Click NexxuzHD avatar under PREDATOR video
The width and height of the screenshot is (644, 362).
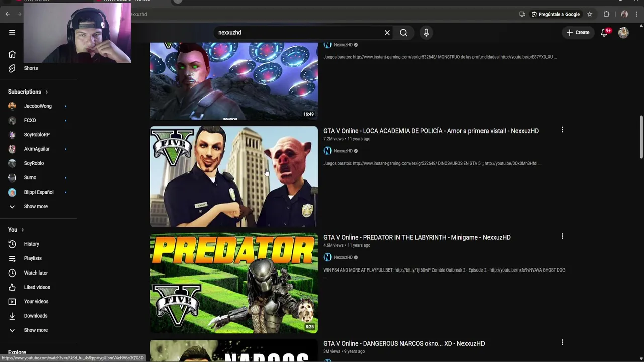click(327, 257)
